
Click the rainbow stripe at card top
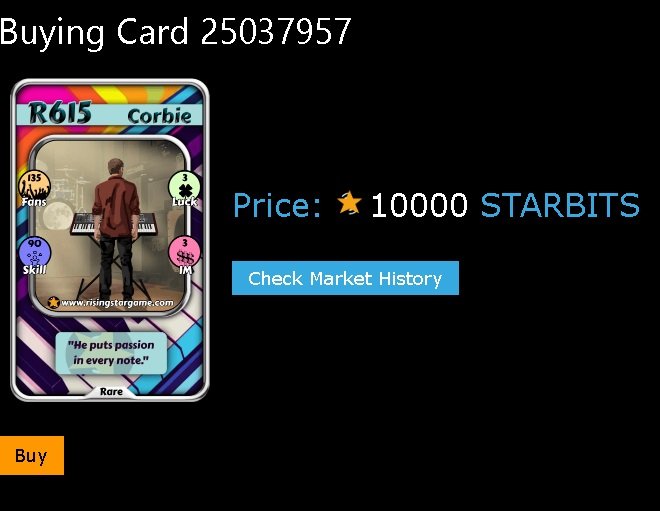coord(110,94)
